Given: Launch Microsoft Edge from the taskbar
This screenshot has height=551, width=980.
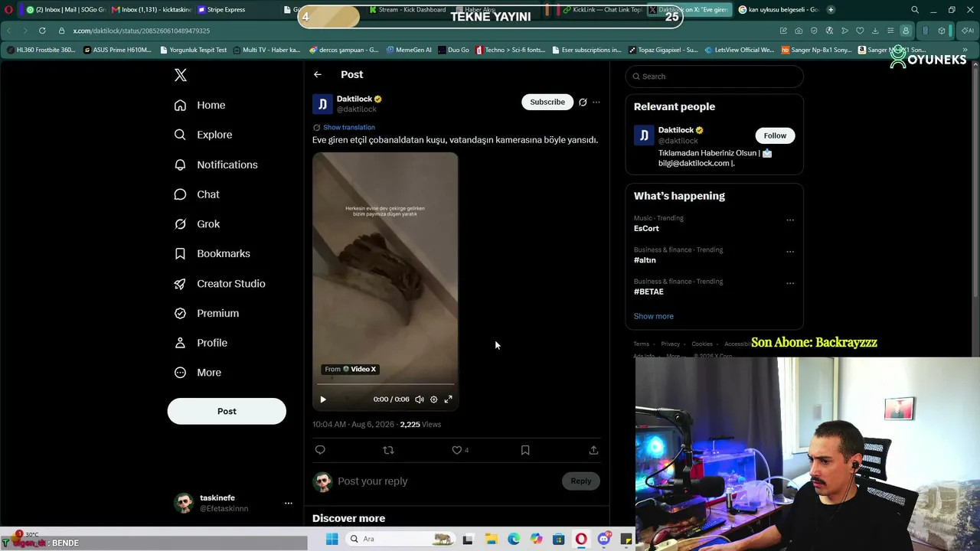Looking at the screenshot, I should point(514,539).
